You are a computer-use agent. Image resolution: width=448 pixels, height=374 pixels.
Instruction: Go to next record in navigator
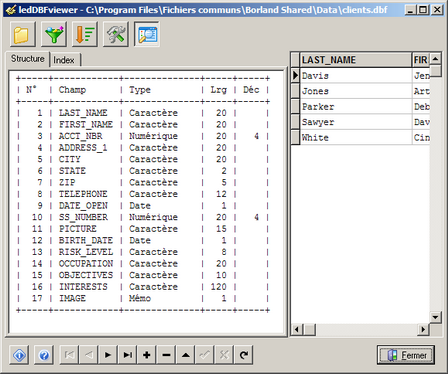[108, 355]
